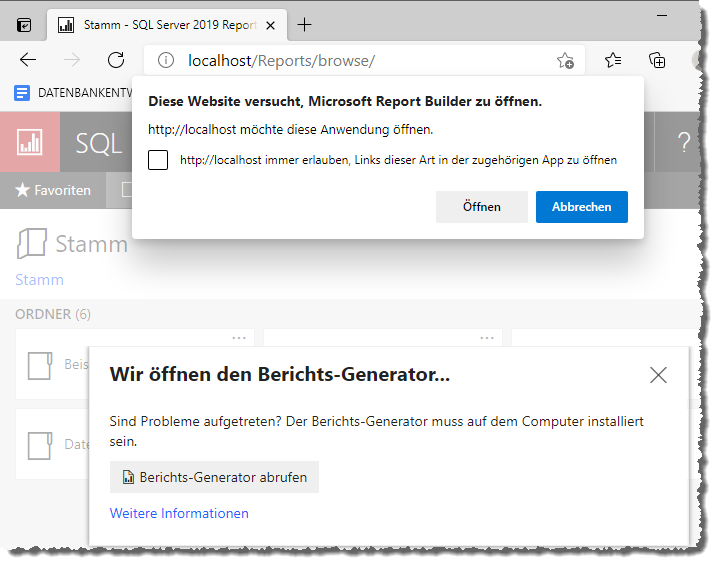Open the Collections icon in the browser toolbar
The image size is (719, 568).
tap(657, 60)
